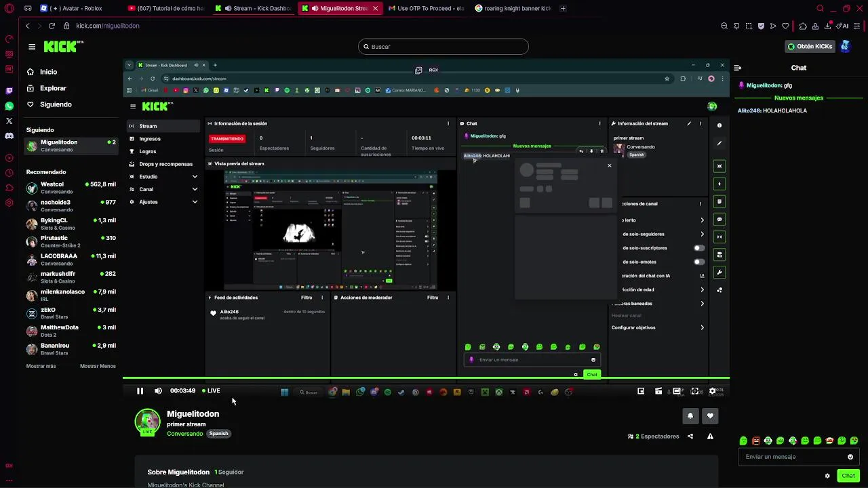Pause the live stream
This screenshot has height=488, width=868.
pos(140,391)
